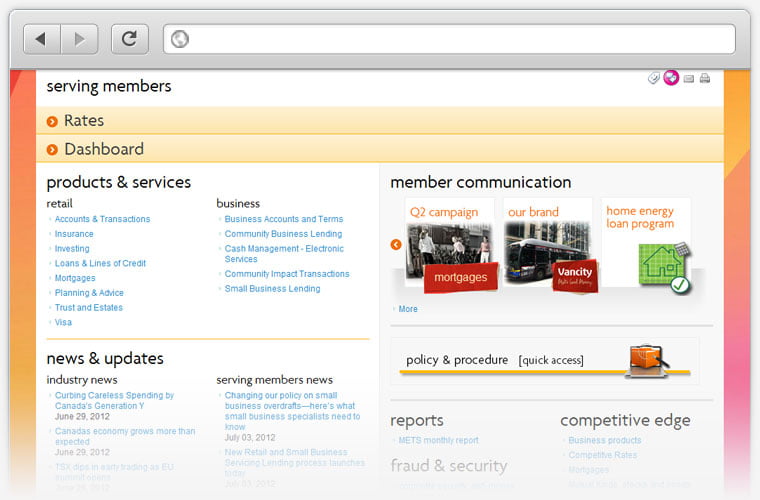The image size is (760, 500).
Task: Open Accounts & Transactions link
Action: tap(102, 219)
